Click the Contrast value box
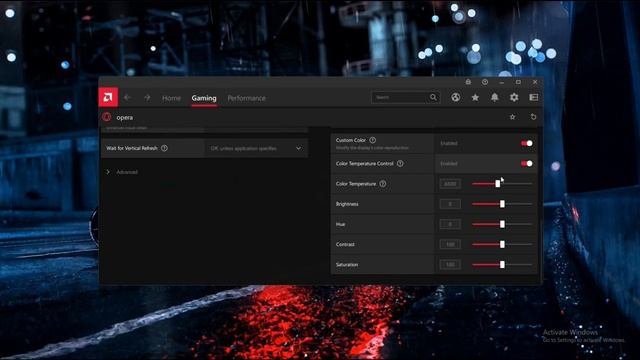640x360 pixels. [450, 244]
